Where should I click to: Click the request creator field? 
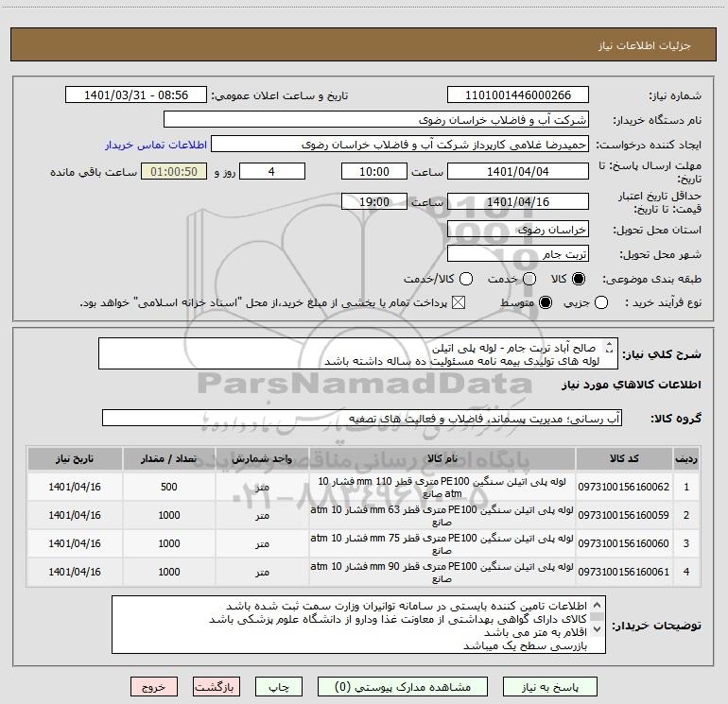click(x=400, y=145)
